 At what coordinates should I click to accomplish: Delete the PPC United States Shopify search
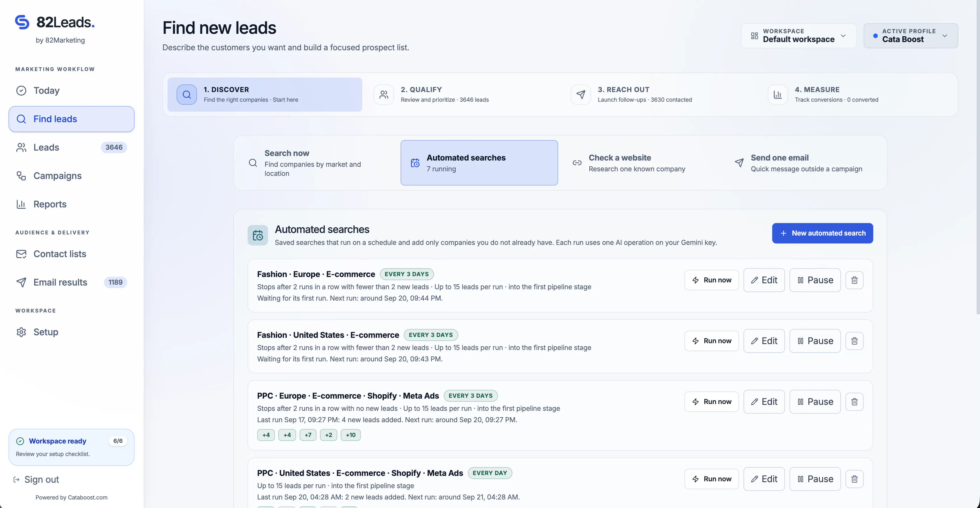click(x=855, y=479)
